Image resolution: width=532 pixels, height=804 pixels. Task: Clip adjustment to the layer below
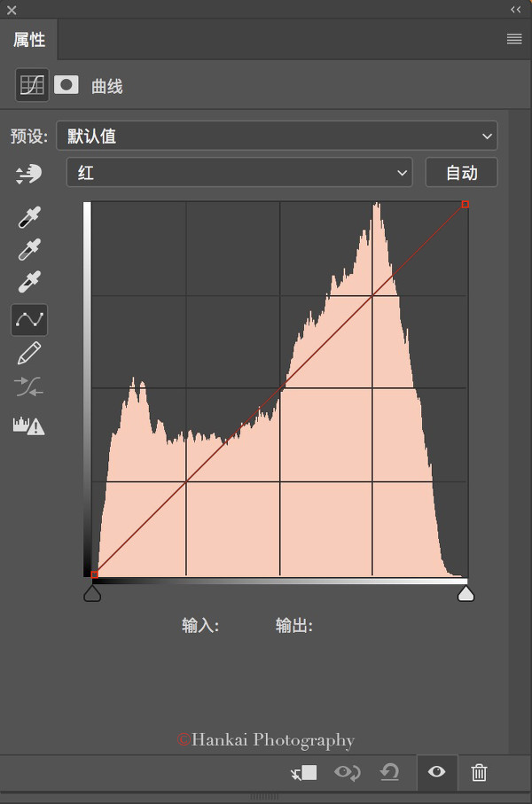(304, 773)
